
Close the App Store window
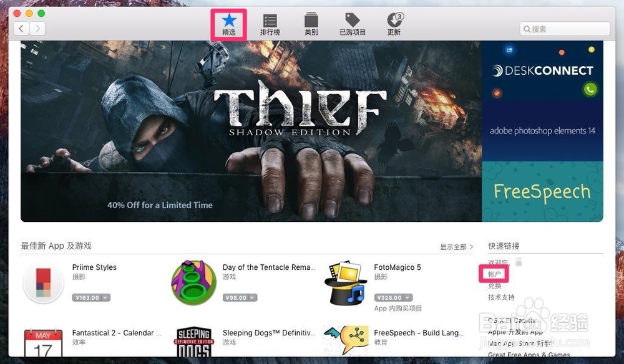17,14
